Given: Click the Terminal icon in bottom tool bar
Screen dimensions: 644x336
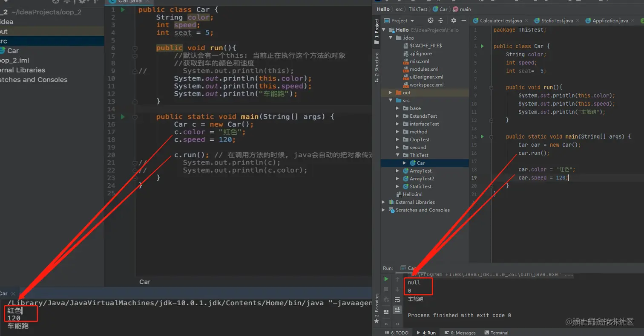Looking at the screenshot, I should [486, 333].
